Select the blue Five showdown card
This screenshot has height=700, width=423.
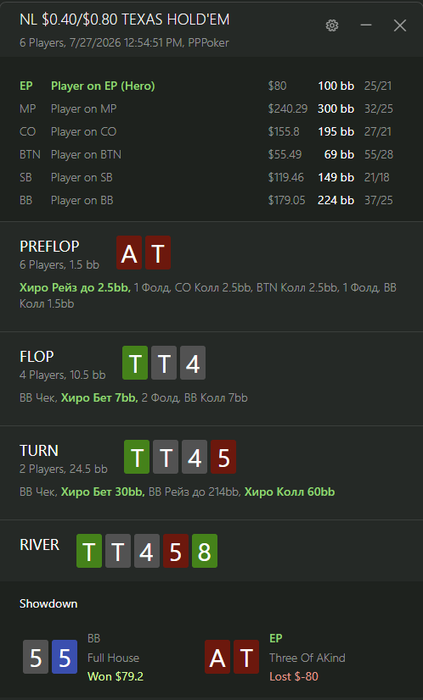coord(65,657)
